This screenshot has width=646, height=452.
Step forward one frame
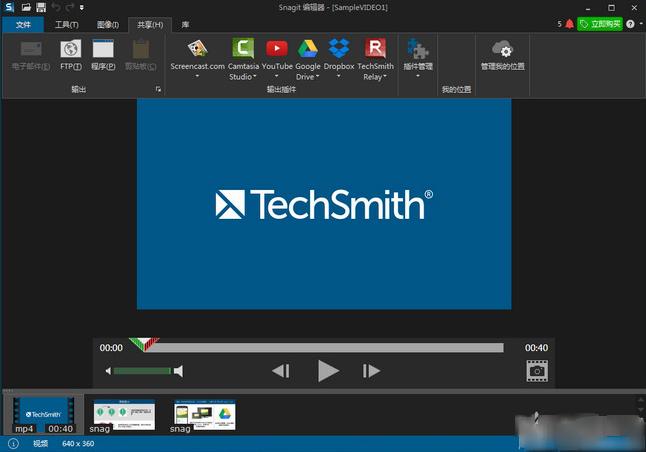coord(372,371)
